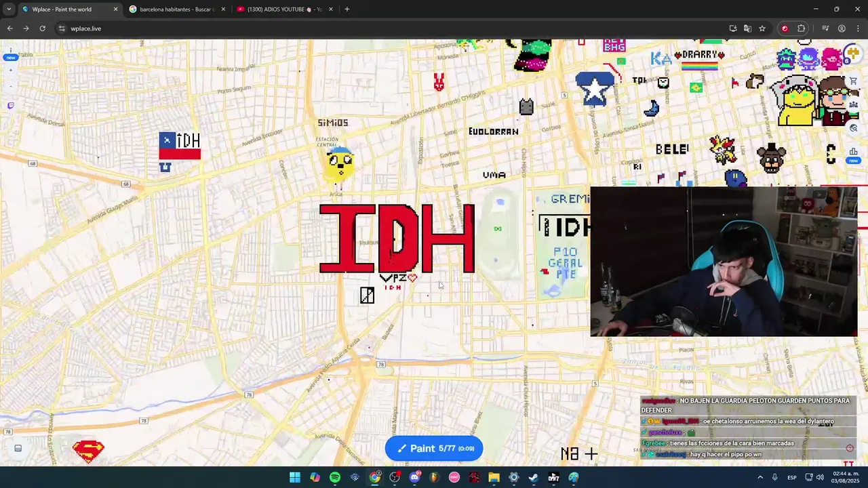Switch to the barcelona habitantes search tab

pos(176,9)
